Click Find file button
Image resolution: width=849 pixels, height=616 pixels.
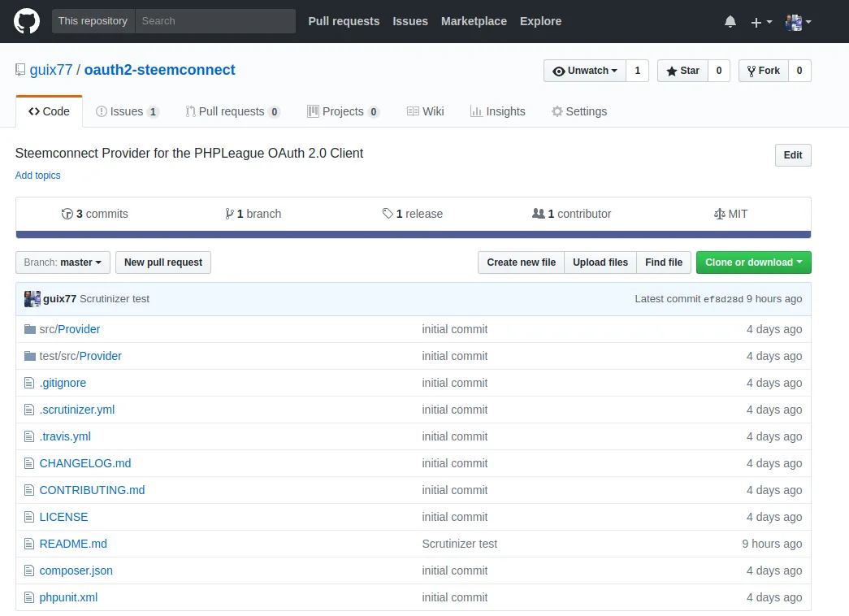(663, 262)
